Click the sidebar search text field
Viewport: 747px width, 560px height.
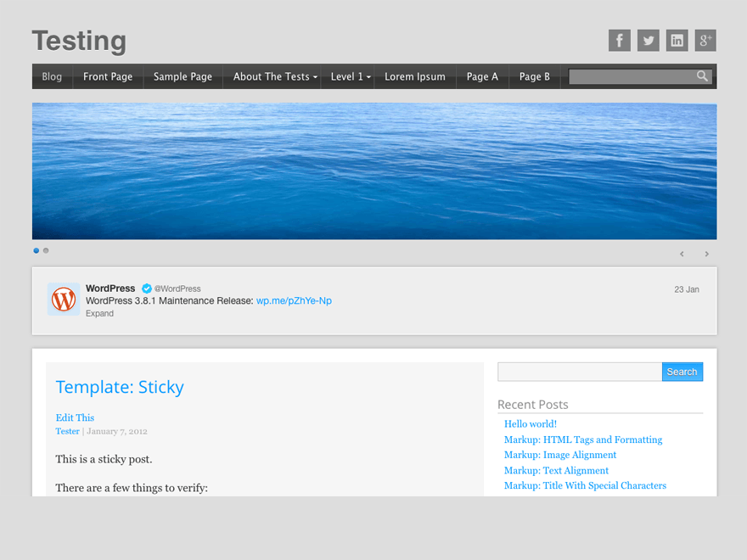(x=580, y=372)
